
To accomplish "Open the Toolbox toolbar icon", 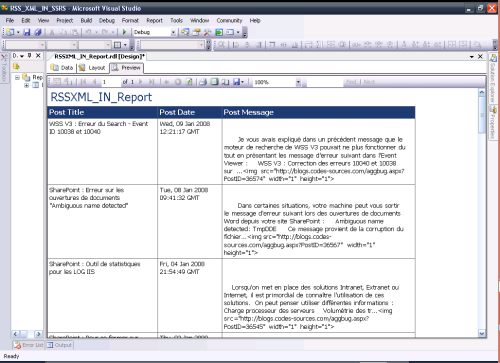I will pos(207,32).
